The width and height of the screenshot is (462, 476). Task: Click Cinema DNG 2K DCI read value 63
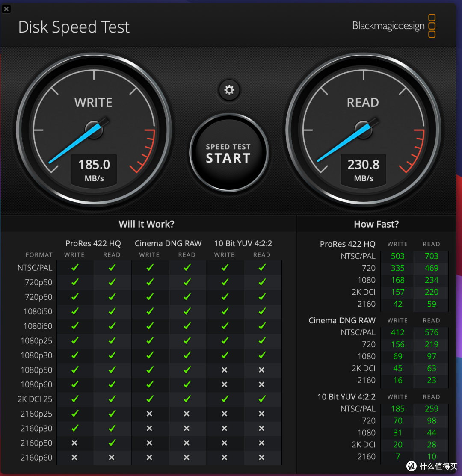tap(431, 368)
